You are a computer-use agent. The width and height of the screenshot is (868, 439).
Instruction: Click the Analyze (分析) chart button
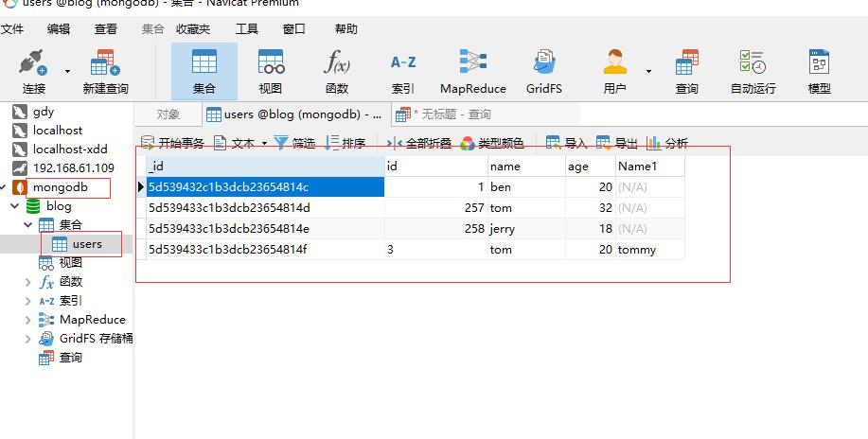coord(667,144)
